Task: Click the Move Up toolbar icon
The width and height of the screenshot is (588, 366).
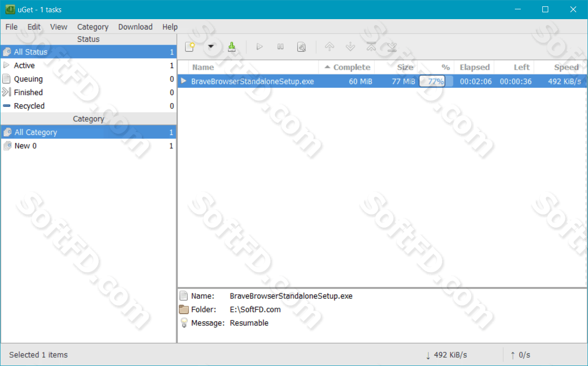Action: [329, 47]
